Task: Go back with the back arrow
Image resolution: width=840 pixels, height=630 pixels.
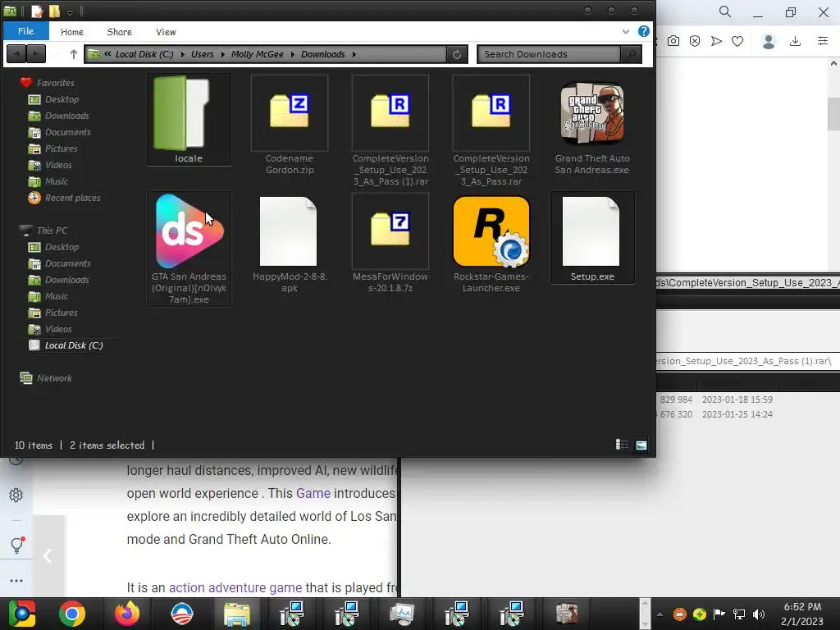Action: pyautogui.click(x=16, y=54)
